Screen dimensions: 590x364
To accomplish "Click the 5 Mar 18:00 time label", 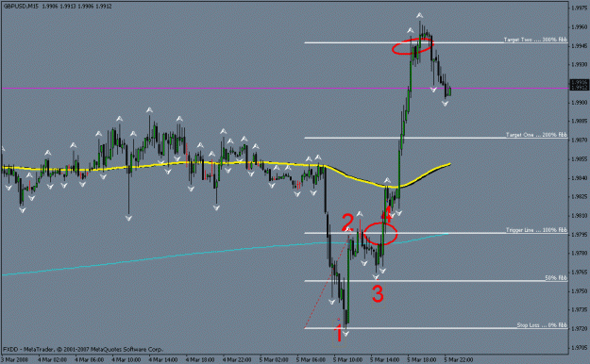I will [421, 360].
